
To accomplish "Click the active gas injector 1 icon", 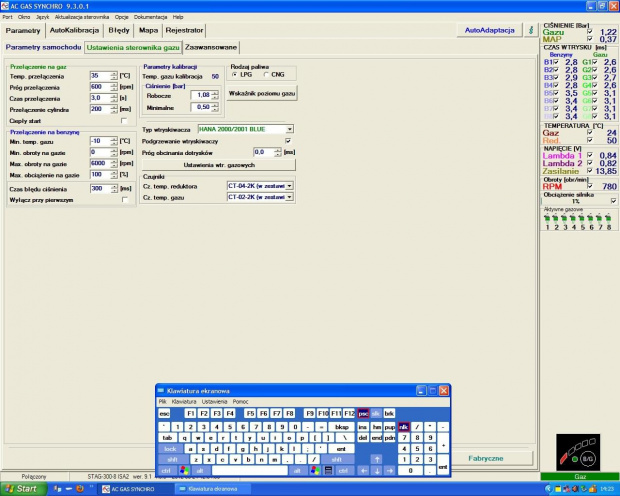I will pos(546,219).
